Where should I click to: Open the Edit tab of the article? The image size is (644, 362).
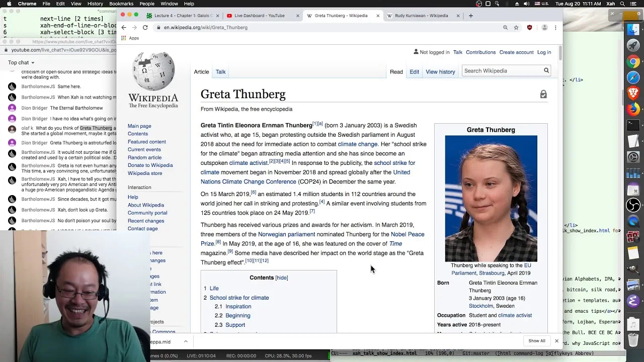(x=414, y=72)
